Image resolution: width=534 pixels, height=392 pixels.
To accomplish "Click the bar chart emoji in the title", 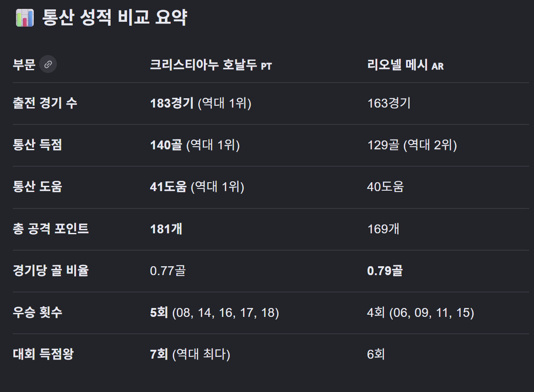I will tap(25, 19).
